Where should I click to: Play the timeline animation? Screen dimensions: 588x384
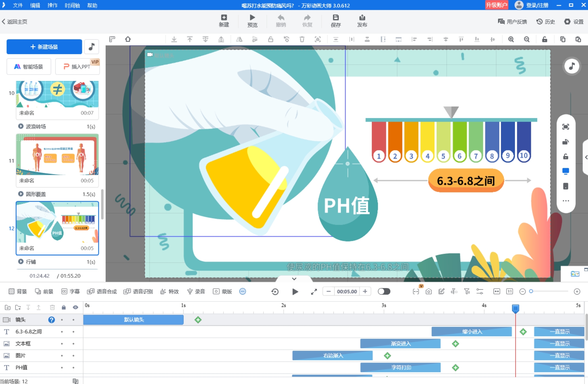point(295,292)
